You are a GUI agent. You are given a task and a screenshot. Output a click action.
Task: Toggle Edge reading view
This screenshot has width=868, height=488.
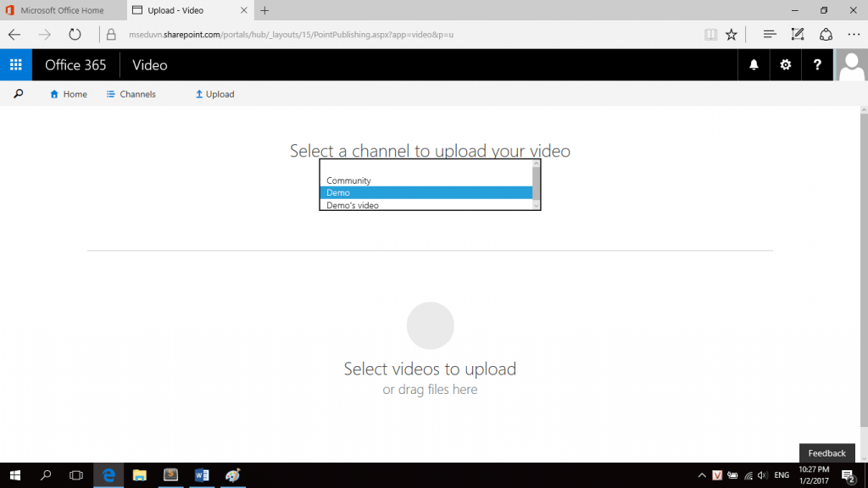tap(711, 34)
